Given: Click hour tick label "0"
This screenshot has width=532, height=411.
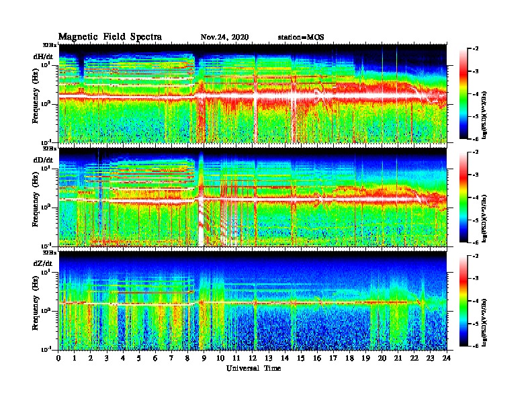Looking at the screenshot, I should [x=58, y=358].
